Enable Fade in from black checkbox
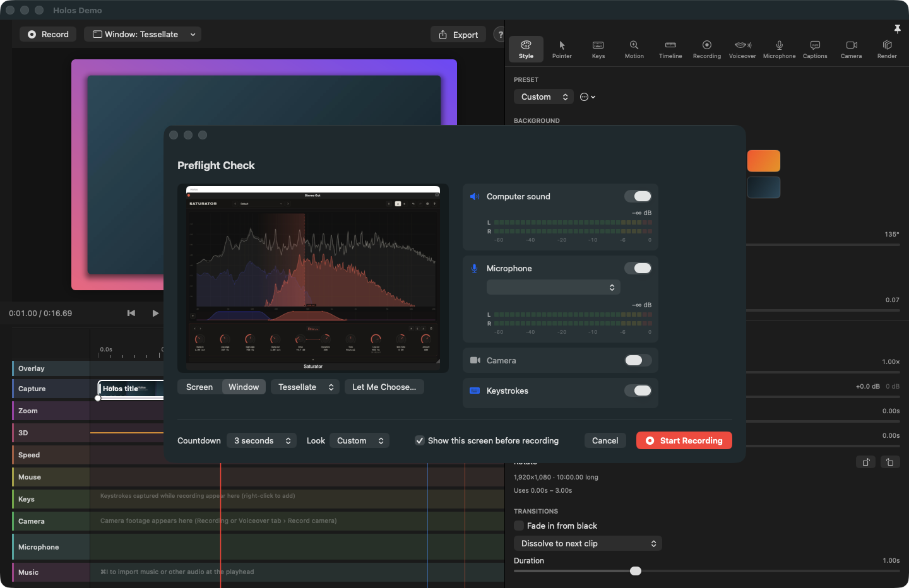 (x=519, y=526)
